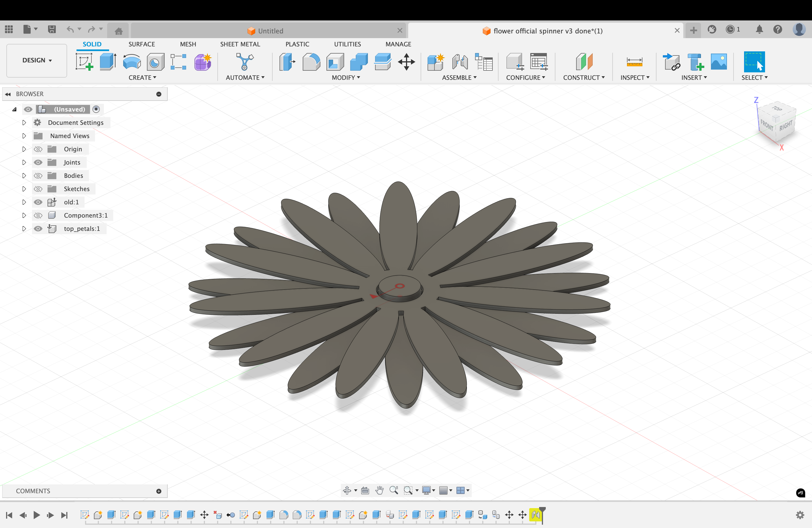
Task: Show the hidden Bodies folder
Action: [x=38, y=176]
